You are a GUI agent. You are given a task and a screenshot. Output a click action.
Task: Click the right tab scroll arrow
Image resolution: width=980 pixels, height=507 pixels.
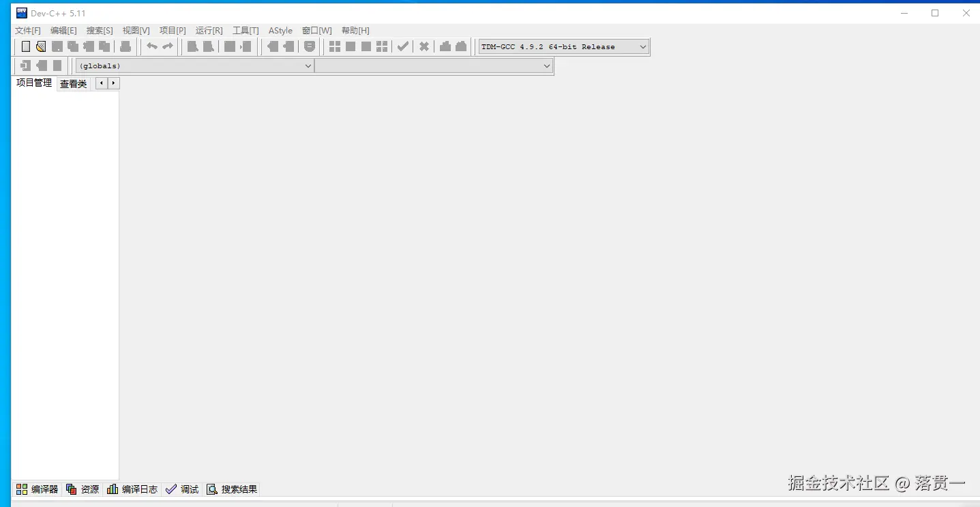point(114,83)
